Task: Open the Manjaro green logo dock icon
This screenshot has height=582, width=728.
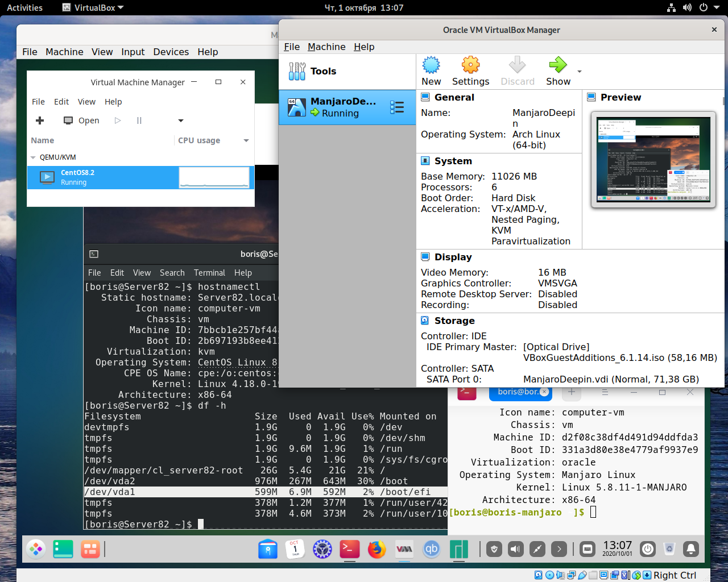Action: click(x=459, y=549)
